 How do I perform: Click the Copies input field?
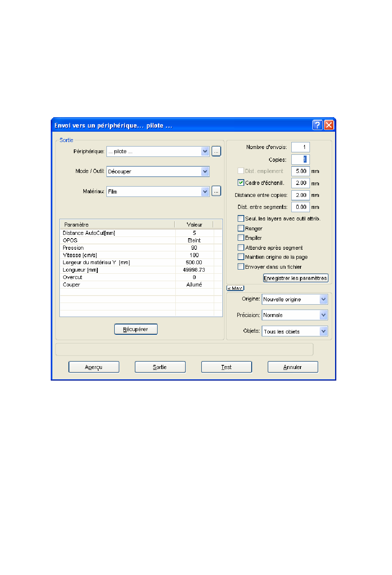300,159
